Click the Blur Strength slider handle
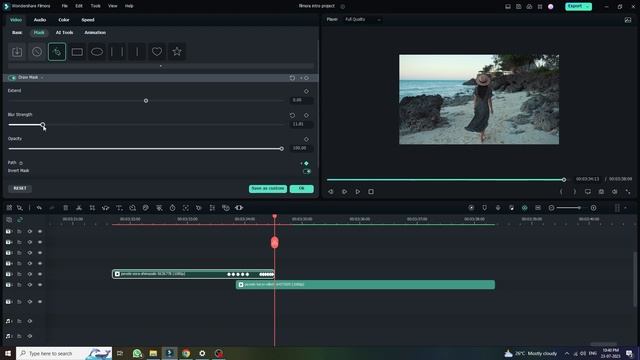The height and width of the screenshot is (360, 640). tap(42, 124)
